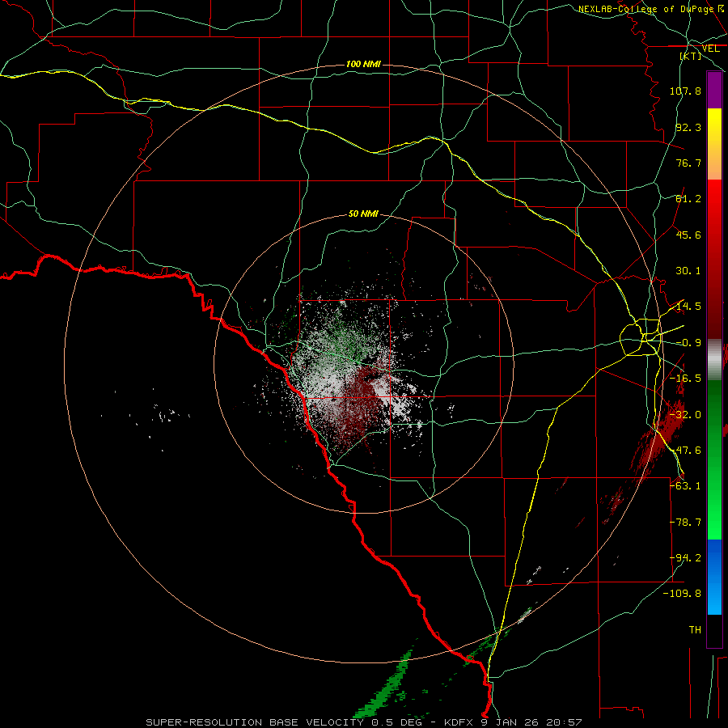Click the VEL legend title
728x728 pixels.
(x=711, y=49)
